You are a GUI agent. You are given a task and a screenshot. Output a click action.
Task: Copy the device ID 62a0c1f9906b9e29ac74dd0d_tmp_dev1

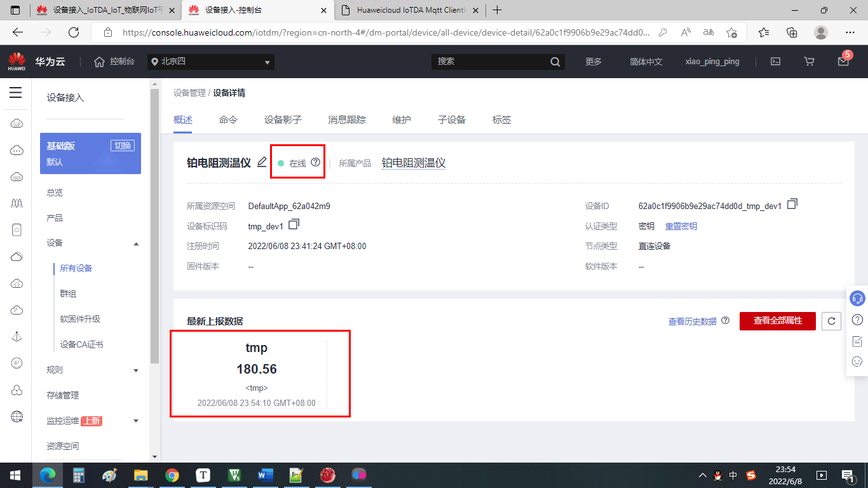pyautogui.click(x=792, y=205)
